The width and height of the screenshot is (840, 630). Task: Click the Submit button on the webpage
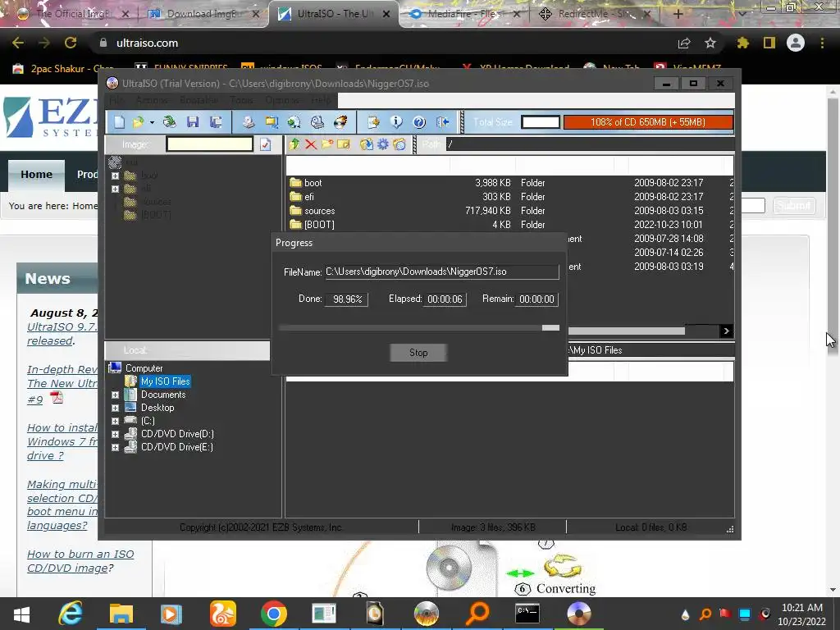[x=794, y=206]
